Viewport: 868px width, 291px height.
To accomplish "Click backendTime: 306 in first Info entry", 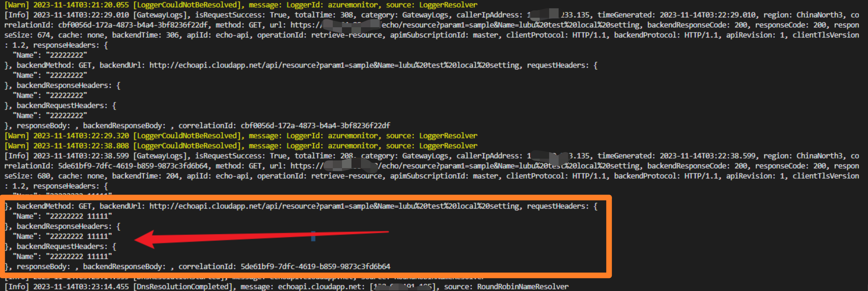I will point(143,35).
